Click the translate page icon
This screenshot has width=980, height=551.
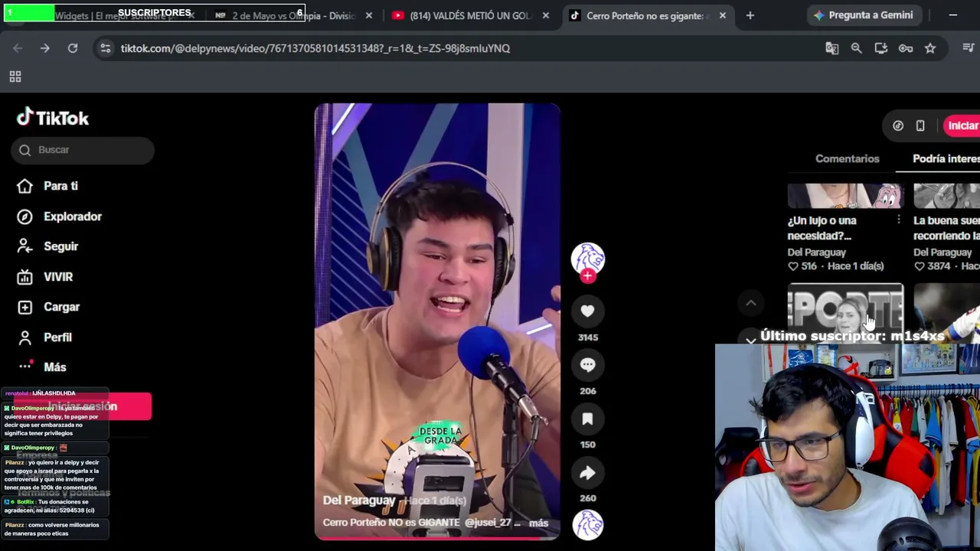pyautogui.click(x=832, y=48)
